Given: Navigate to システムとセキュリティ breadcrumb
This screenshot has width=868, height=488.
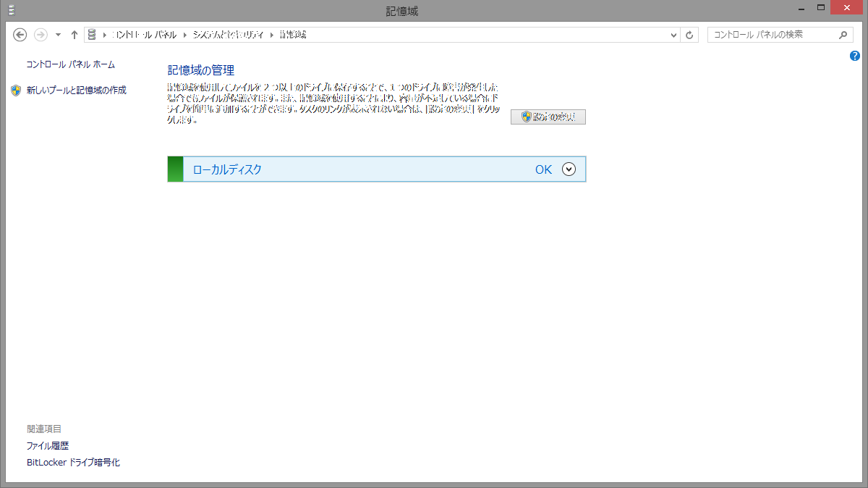Looking at the screenshot, I should 227,35.
